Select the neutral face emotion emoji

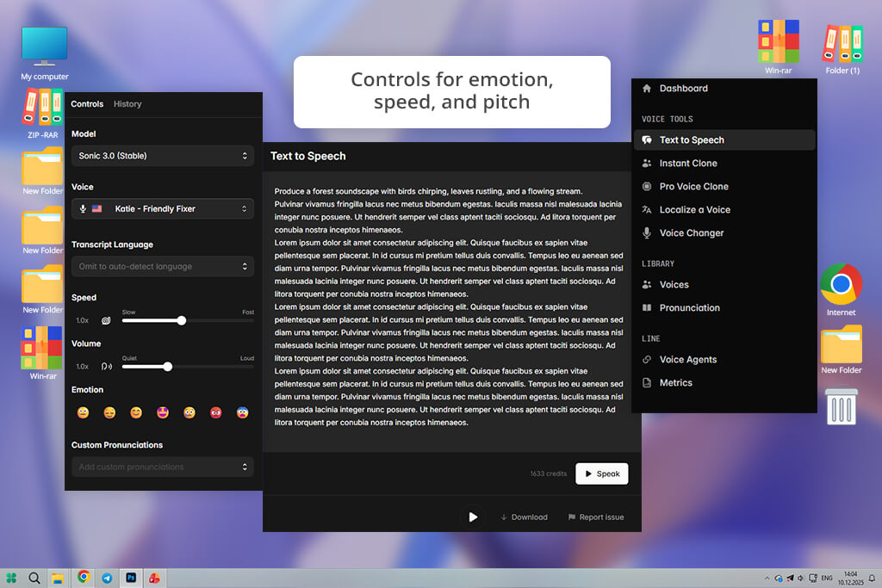click(x=83, y=412)
